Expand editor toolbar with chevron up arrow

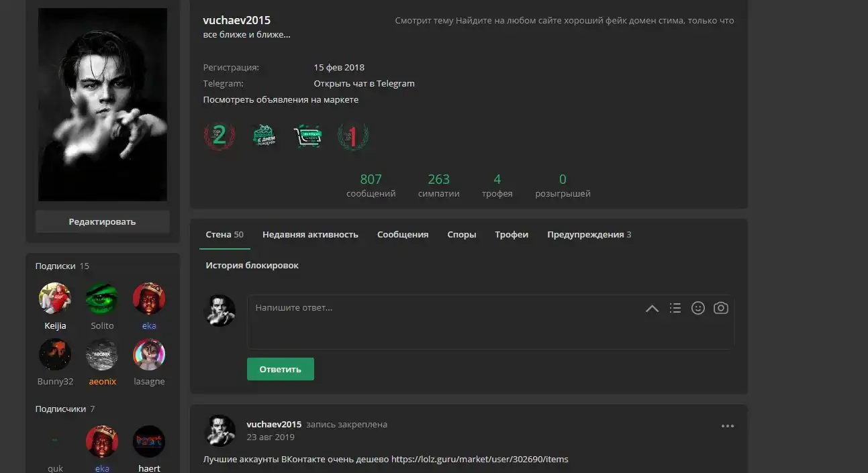(x=652, y=309)
